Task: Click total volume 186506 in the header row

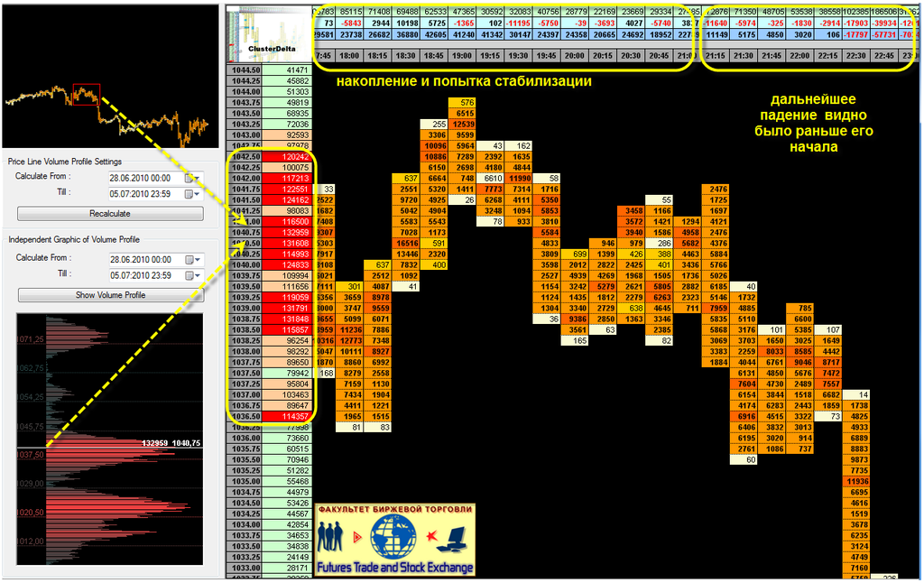Action: tap(884, 12)
